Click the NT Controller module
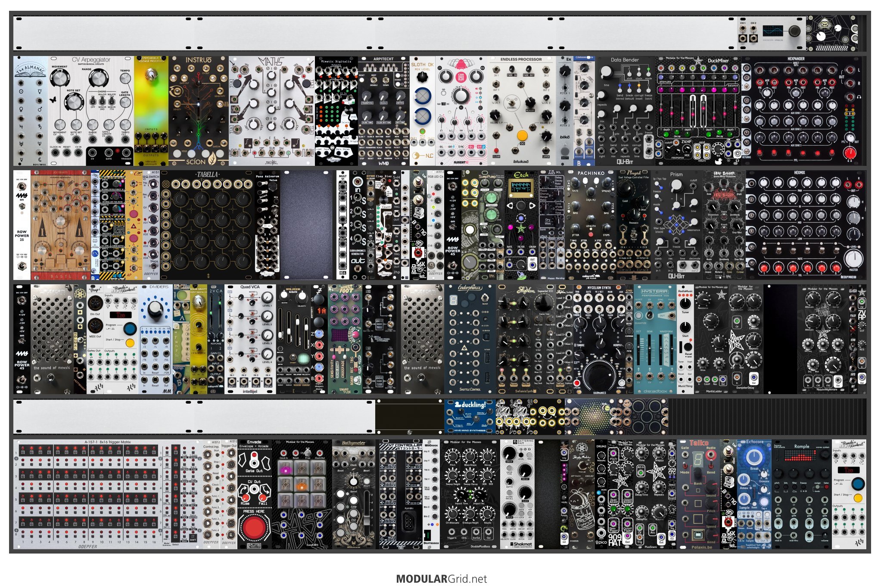Screen dimensions: 884x588 (401, 494)
